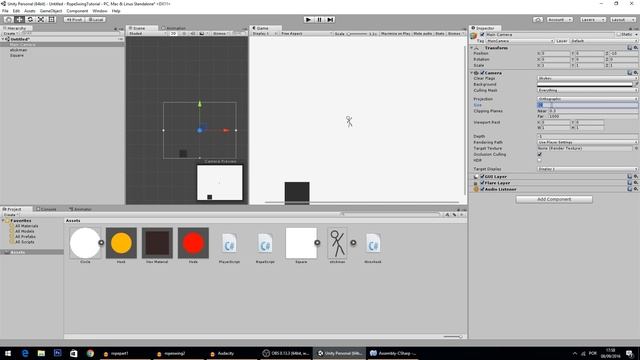Select the Scale tool in toolbar
This screenshot has height=360, width=640.
[x=41, y=20]
